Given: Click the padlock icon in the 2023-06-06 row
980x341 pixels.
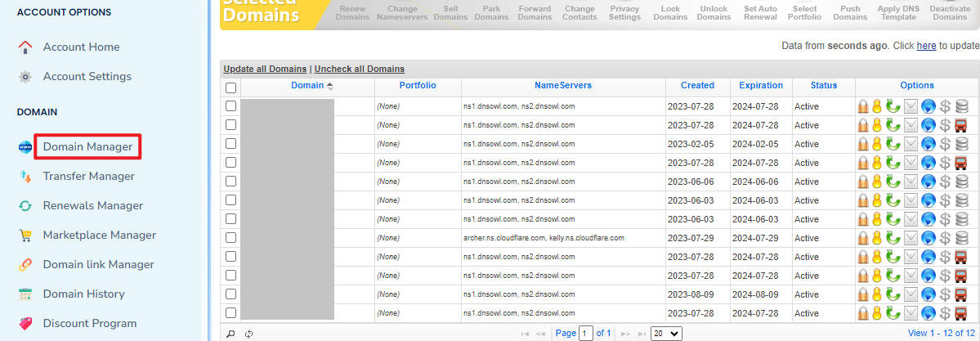Looking at the screenshot, I should point(863,182).
